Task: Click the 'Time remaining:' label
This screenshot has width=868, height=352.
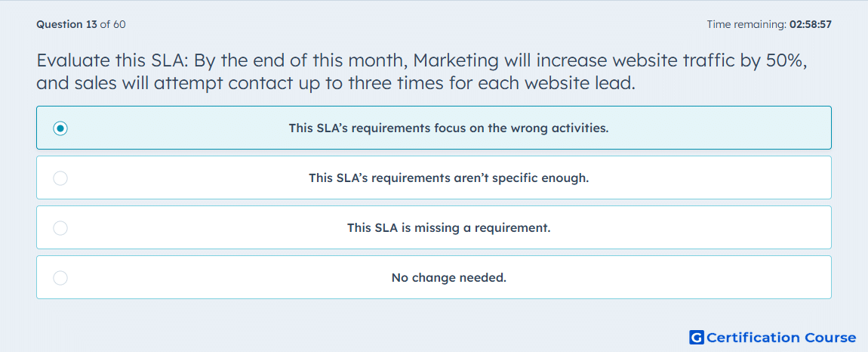Action: pyautogui.click(x=746, y=24)
